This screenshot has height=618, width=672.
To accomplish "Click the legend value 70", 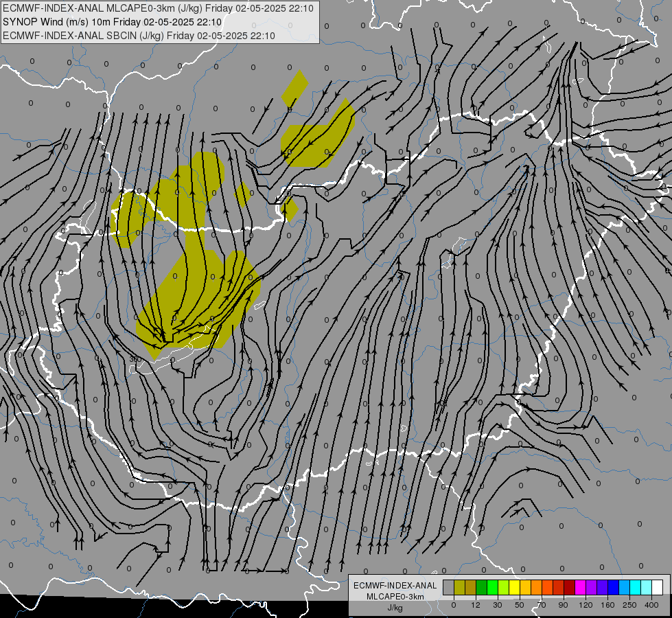I will (542, 605).
